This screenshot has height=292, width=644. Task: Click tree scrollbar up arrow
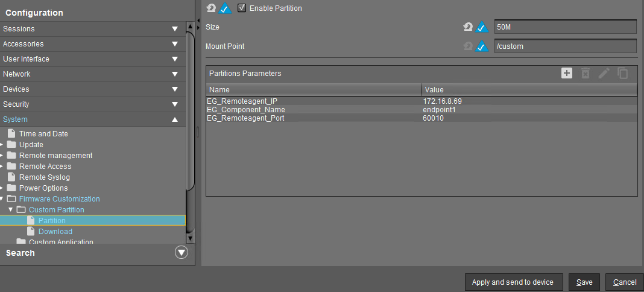tap(190, 27)
